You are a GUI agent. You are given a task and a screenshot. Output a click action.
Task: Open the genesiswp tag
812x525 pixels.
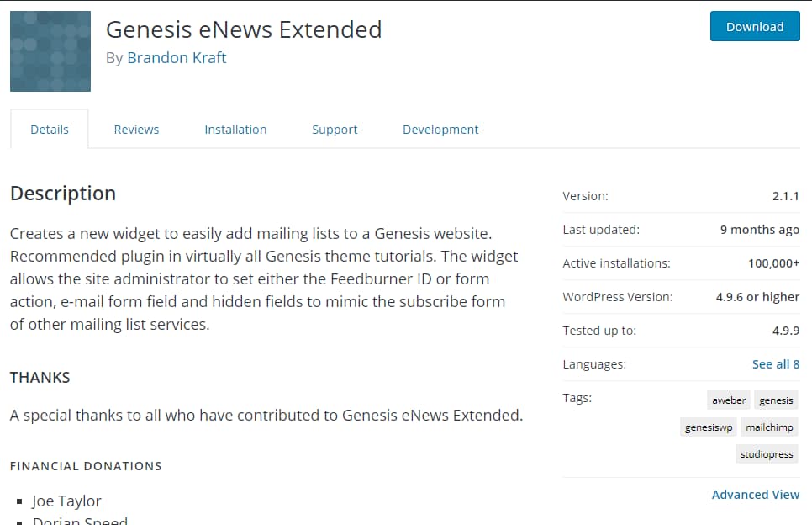[x=708, y=427]
